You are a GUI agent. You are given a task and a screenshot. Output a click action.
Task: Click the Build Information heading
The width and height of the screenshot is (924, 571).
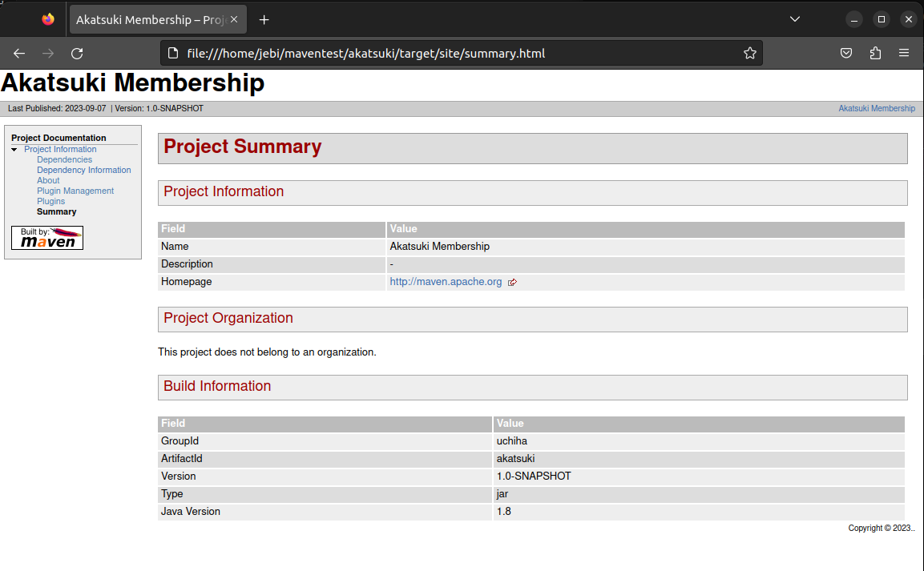[217, 386]
